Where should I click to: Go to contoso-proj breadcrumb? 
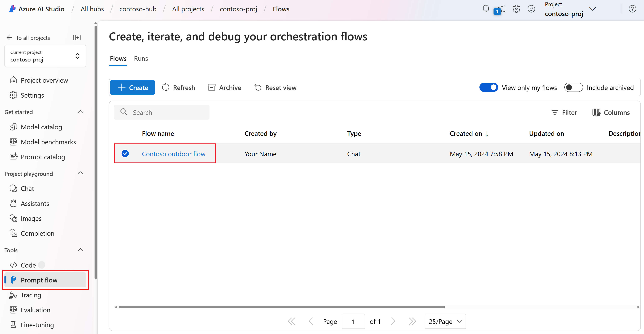click(238, 9)
